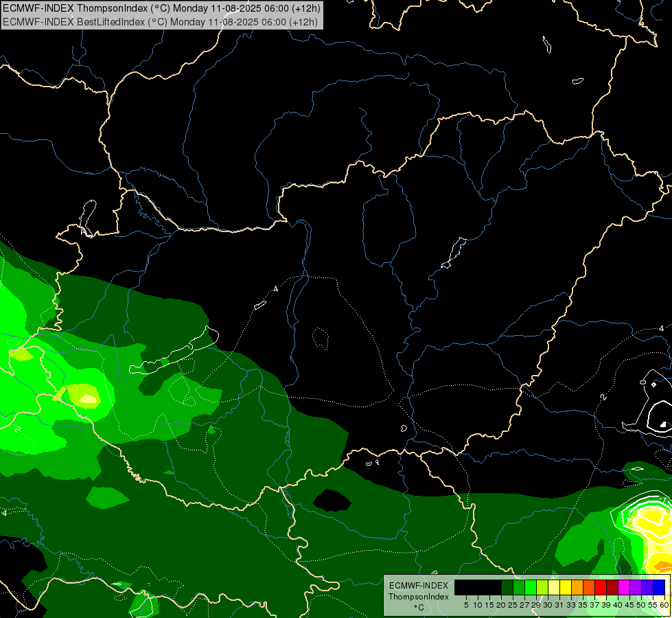Image resolution: width=672 pixels, height=618 pixels.
Task: Pick the orange 33–35 legend swatch
Action: (x=577, y=587)
